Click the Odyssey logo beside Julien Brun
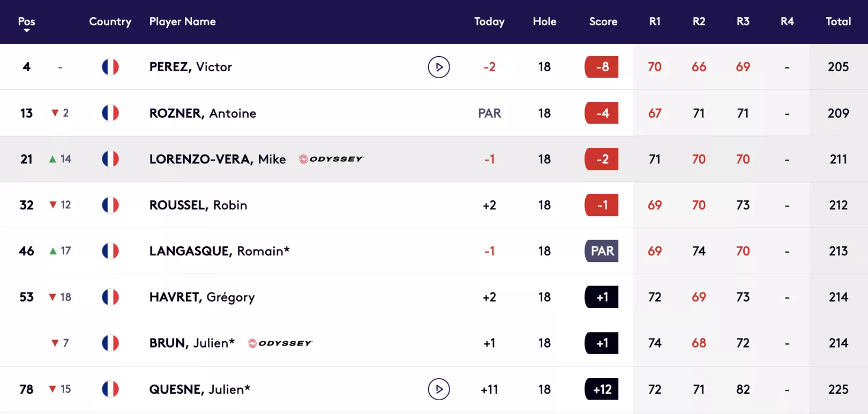 (x=280, y=343)
